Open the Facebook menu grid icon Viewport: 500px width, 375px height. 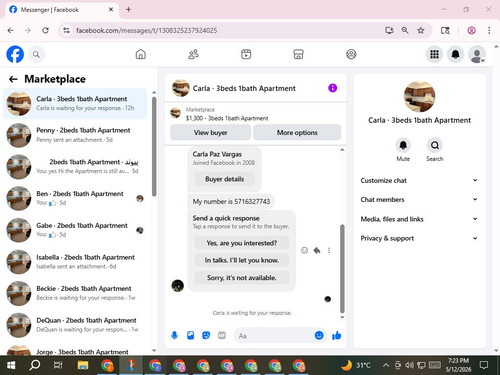click(434, 54)
